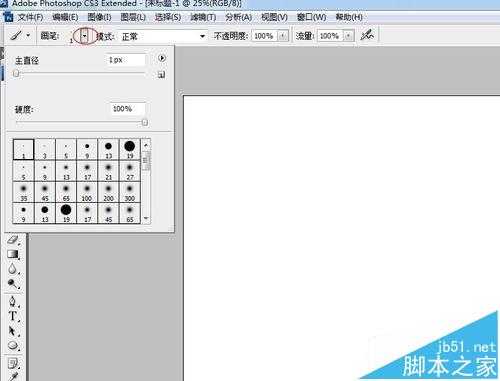
Task: Click the brush list scrollbar thumb
Action: [146, 160]
